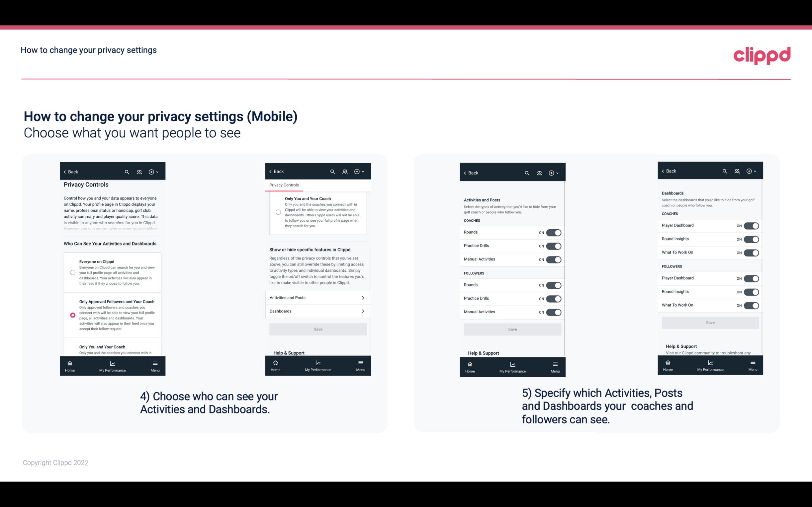Click Save button on Activities screen
The width and height of the screenshot is (812, 507).
coord(512,329)
